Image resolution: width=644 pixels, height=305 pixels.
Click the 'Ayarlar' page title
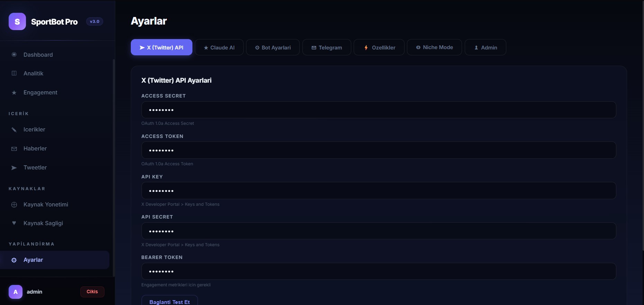(149, 21)
